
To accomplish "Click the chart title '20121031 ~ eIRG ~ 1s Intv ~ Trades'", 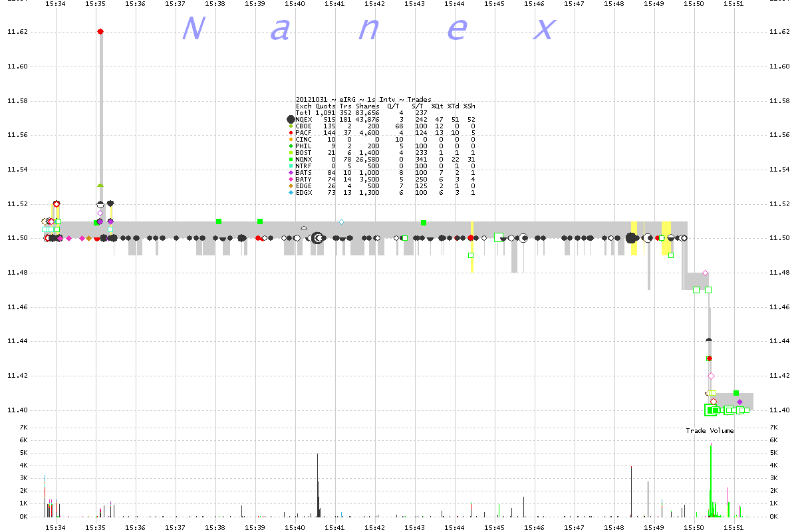I will (363, 100).
